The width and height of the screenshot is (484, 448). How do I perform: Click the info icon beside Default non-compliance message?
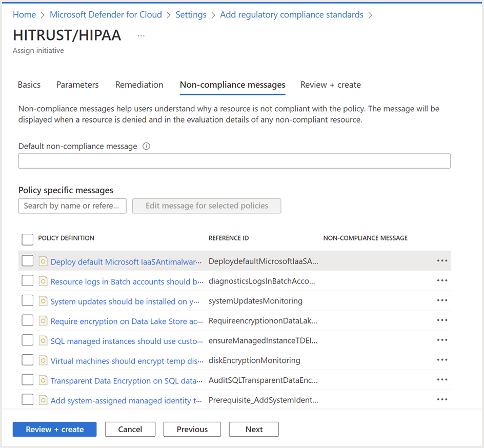click(147, 147)
